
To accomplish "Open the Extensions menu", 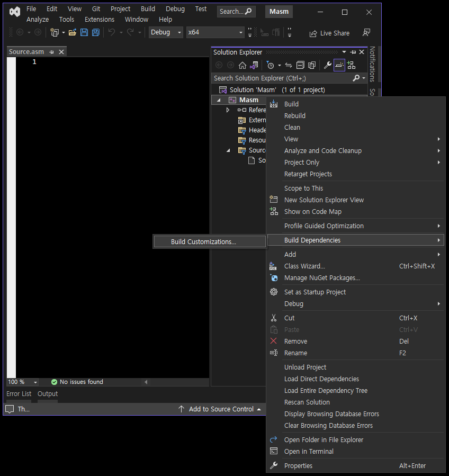I will click(100, 20).
